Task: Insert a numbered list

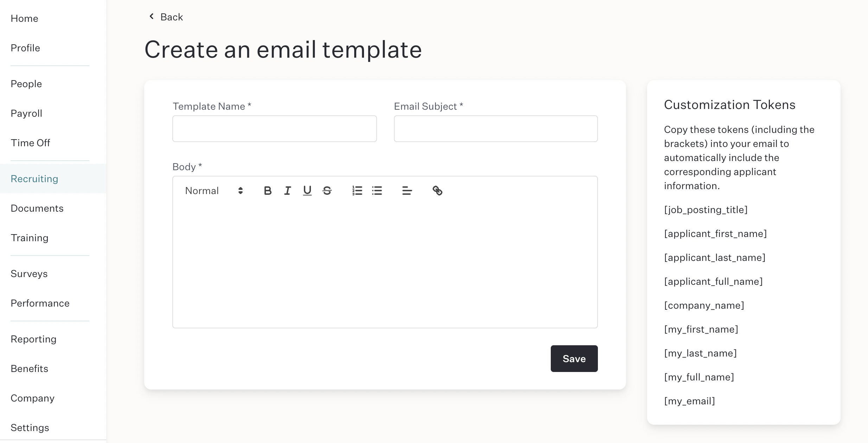Action: click(x=357, y=191)
